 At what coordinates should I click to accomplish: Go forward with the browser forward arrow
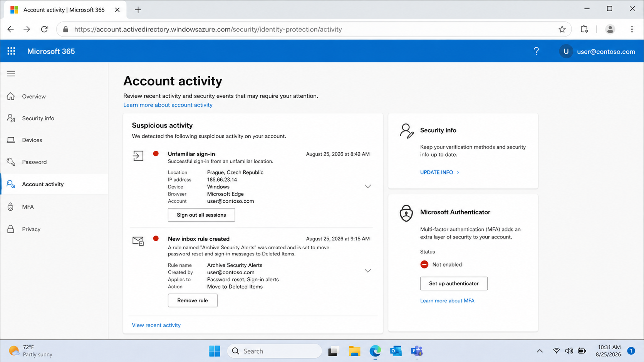click(x=27, y=29)
